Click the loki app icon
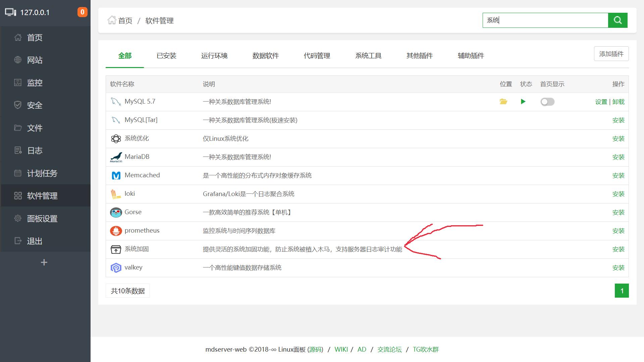Viewport: 644px width, 362px height. (116, 194)
